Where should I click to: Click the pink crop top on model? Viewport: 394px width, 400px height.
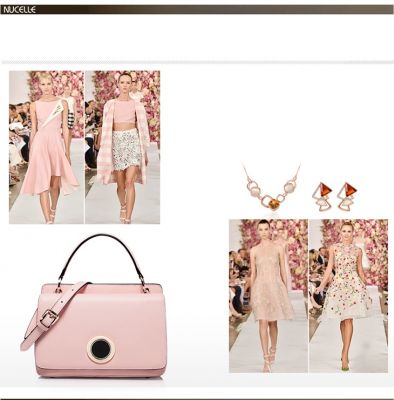123,111
